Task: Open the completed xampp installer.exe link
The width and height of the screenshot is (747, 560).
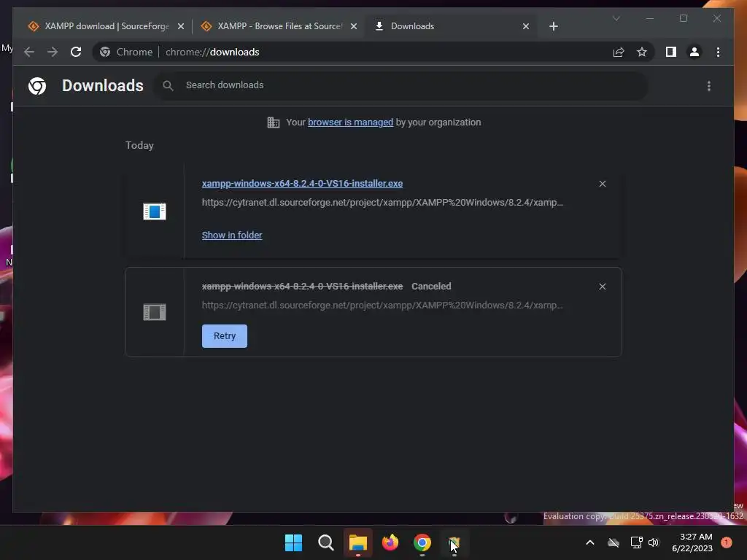Action: point(302,183)
